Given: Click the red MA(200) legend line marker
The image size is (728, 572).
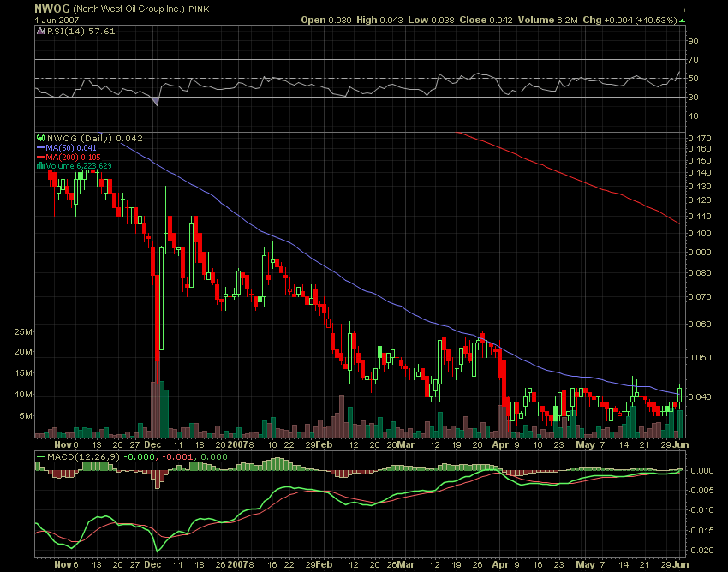Looking at the screenshot, I should (x=41, y=157).
